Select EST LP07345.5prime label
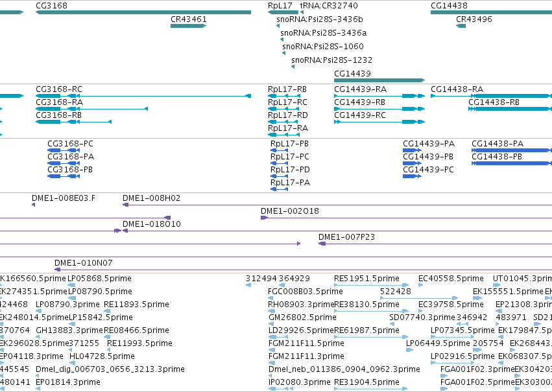 pyautogui.click(x=462, y=330)
